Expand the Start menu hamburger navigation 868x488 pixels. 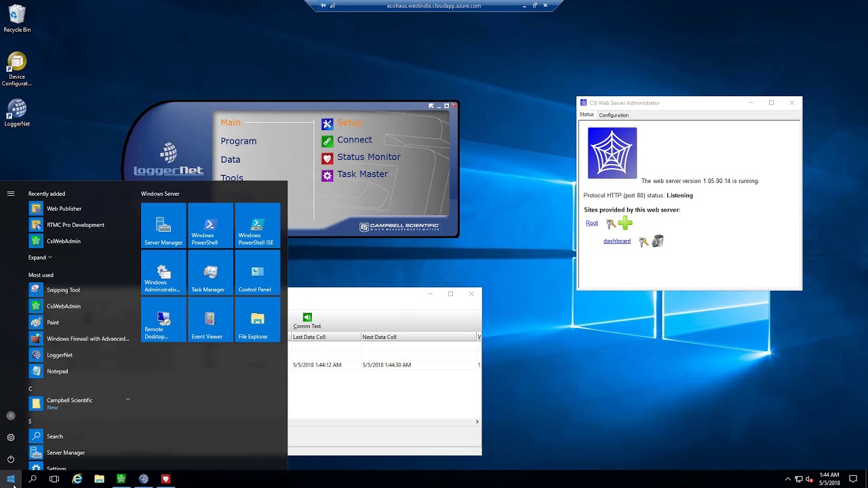click(x=11, y=194)
